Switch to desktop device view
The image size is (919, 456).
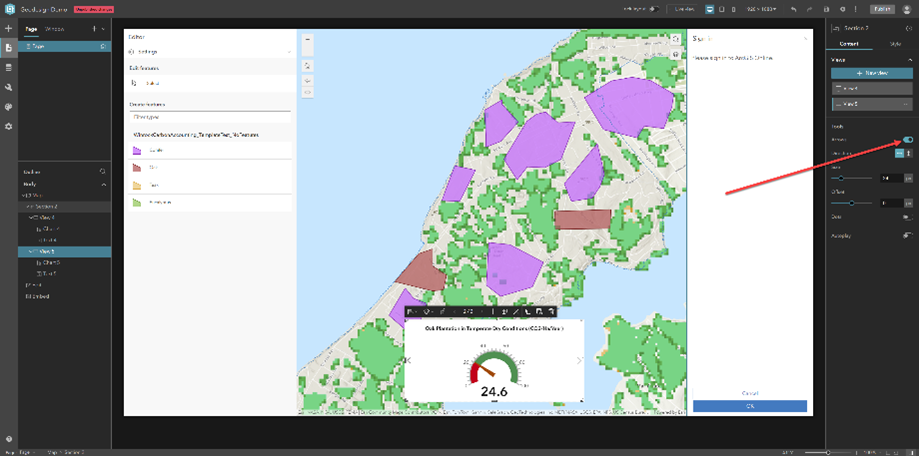710,9
